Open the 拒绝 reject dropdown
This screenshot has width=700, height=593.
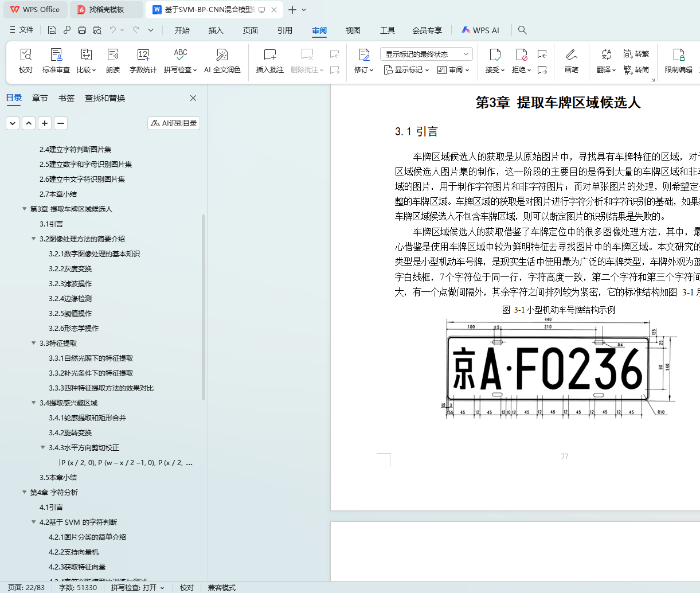[x=522, y=70]
